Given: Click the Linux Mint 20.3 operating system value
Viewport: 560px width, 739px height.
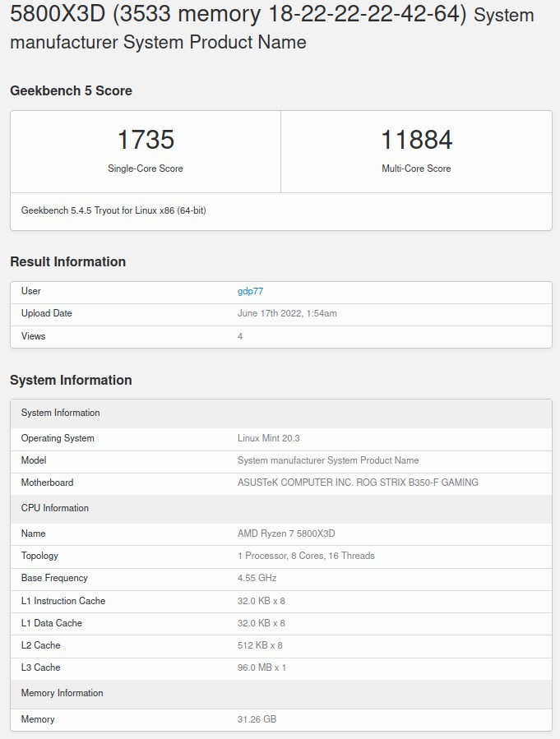Looking at the screenshot, I should tap(269, 438).
